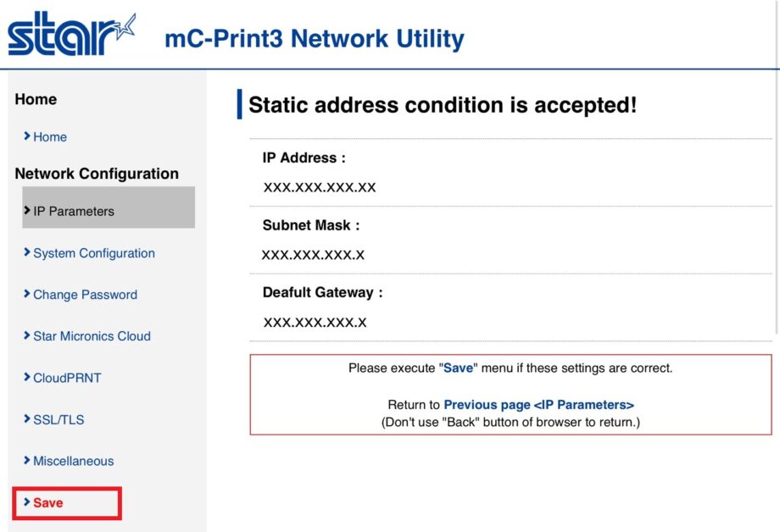Select IP Parameters menu item
Image resolution: width=780 pixels, height=532 pixels.
tap(74, 212)
